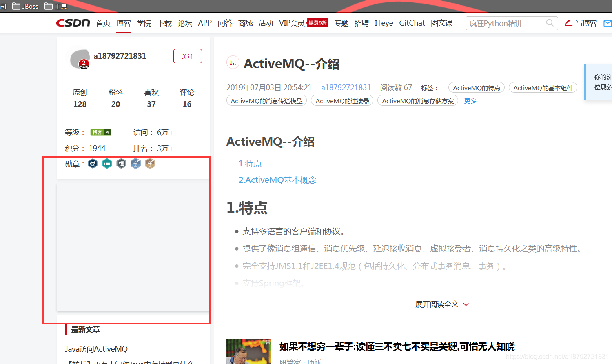Click 写博客 to write a blog
The image size is (612, 364).
(586, 23)
